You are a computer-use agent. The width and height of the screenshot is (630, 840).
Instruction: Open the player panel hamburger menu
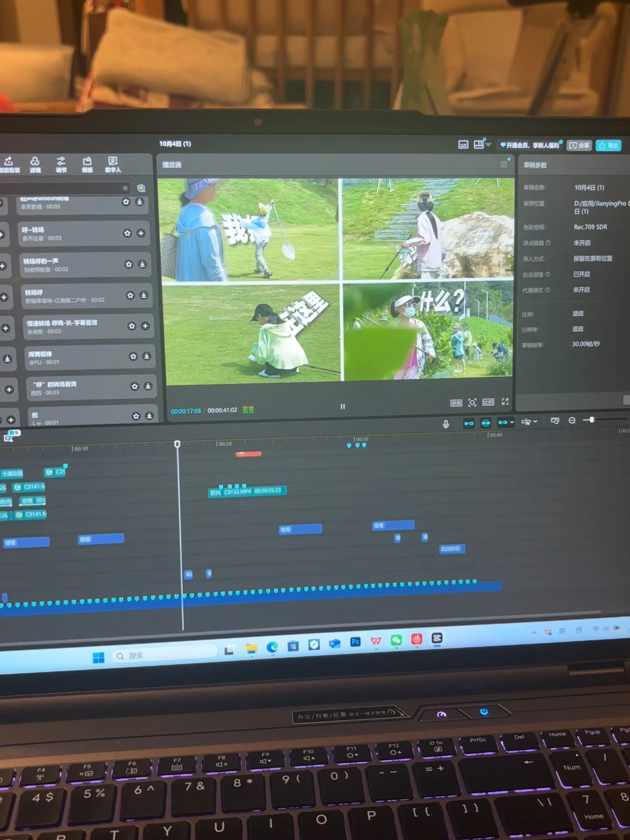[504, 164]
